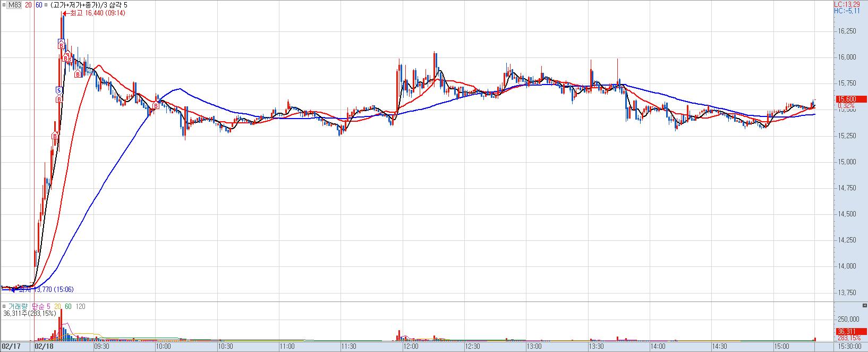Click the 11:00 time axis label
The height and width of the screenshot is (352, 868).
click(287, 346)
